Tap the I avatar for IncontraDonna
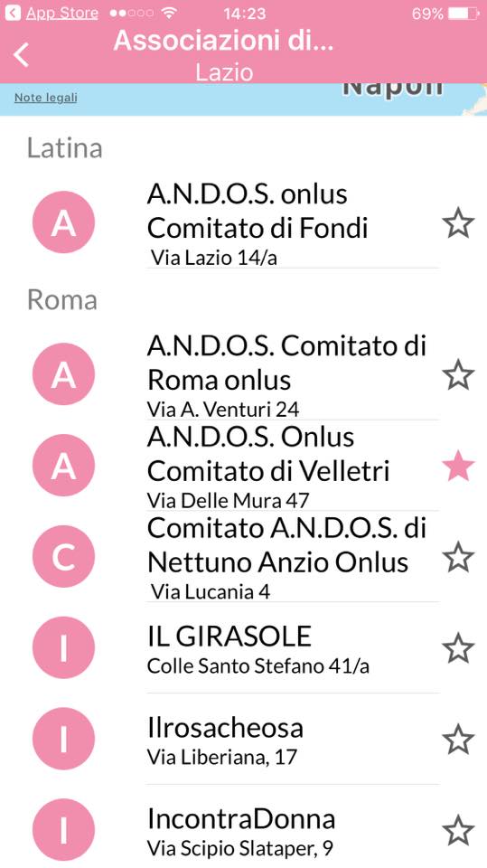 63,830
